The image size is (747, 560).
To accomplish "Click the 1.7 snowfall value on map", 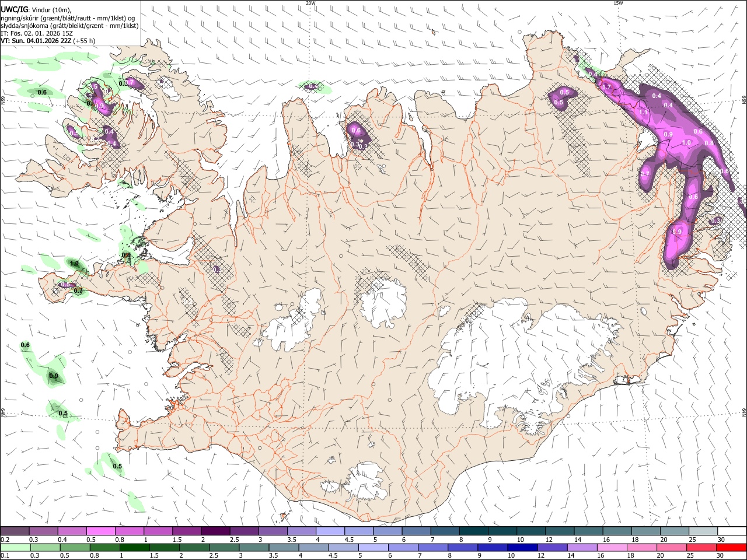I will point(606,87).
